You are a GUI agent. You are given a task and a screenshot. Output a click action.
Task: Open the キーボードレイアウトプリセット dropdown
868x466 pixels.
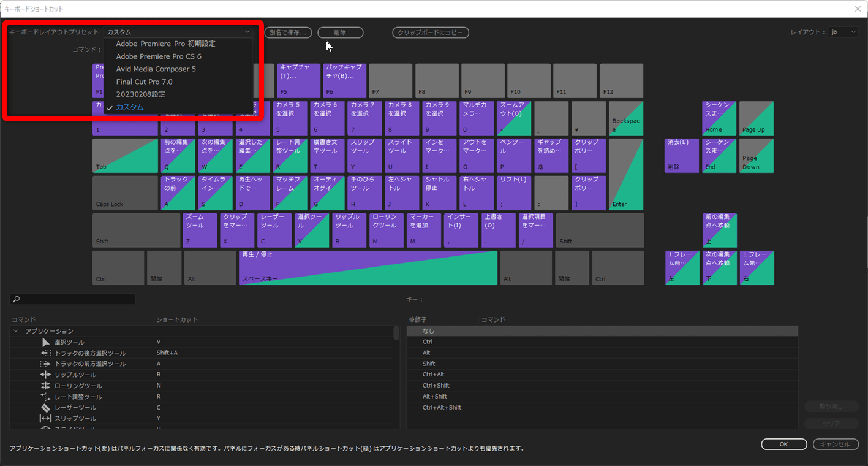pyautogui.click(x=178, y=32)
